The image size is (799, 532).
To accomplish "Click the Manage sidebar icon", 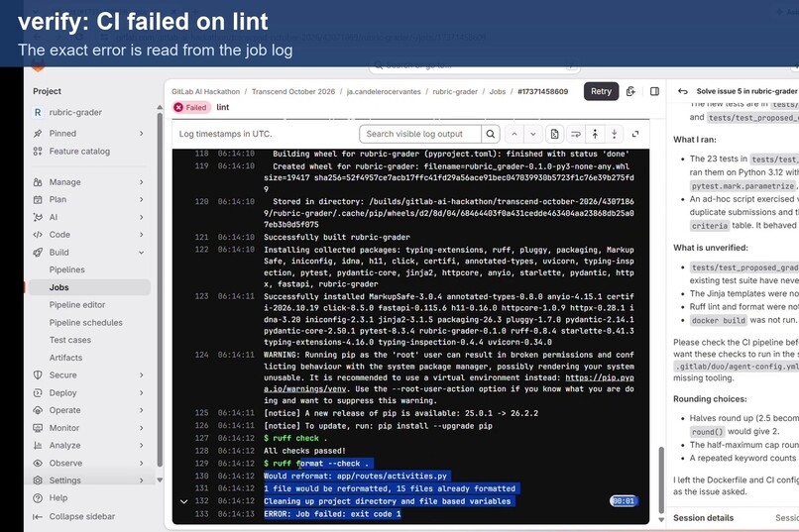I will point(38,182).
